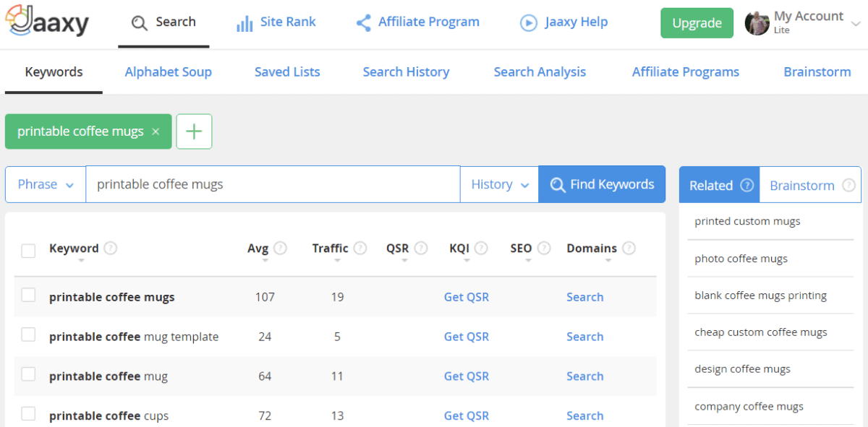Open the History dropdown
868x427 pixels.
pos(500,184)
